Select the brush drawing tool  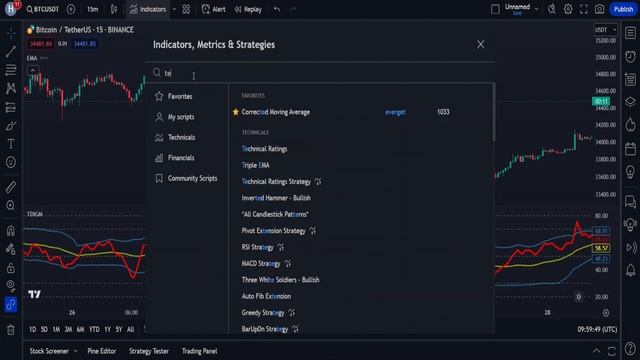(11, 126)
